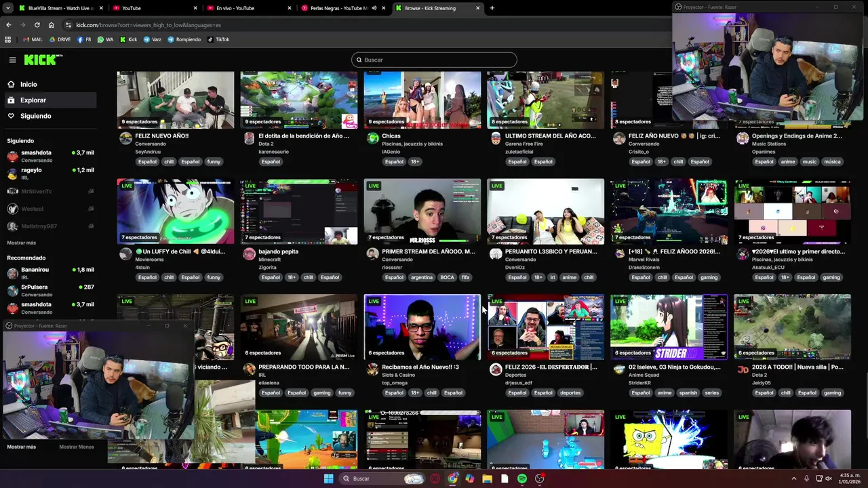Image resolution: width=868 pixels, height=488 pixels.
Task: Click the kick.com address bar URL
Action: pyautogui.click(x=149, y=25)
